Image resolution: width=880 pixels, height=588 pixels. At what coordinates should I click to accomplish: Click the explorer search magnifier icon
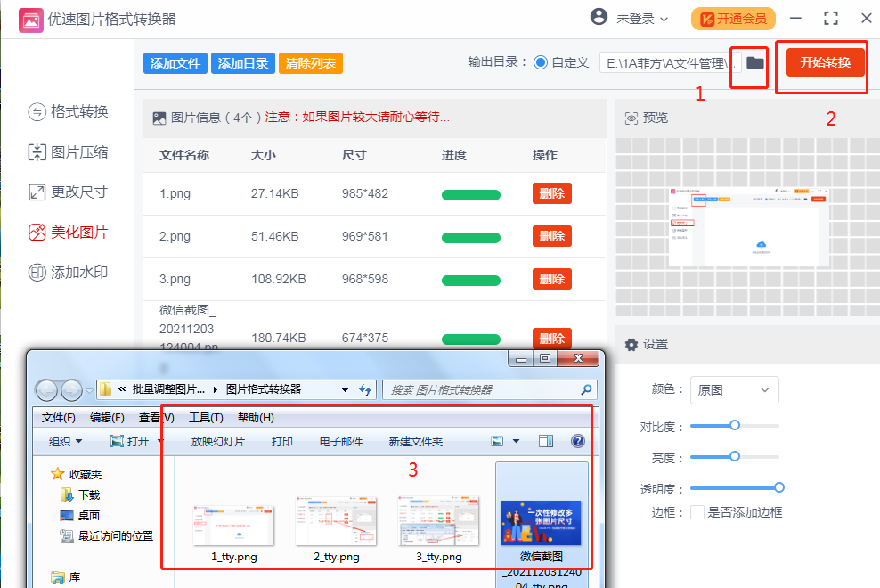pos(586,389)
